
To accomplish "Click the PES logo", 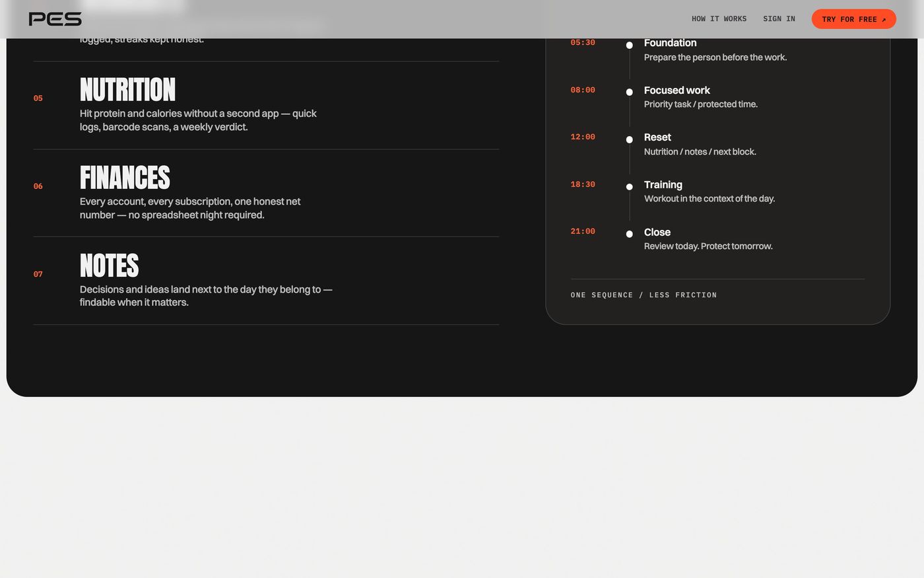I will point(55,19).
